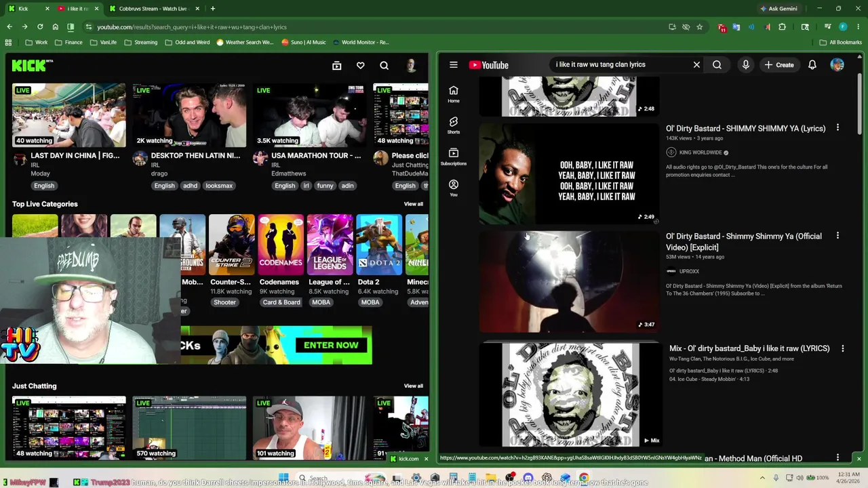Open the 570 watching stream thumbnail
This screenshot has width=868, height=488.
[189, 428]
